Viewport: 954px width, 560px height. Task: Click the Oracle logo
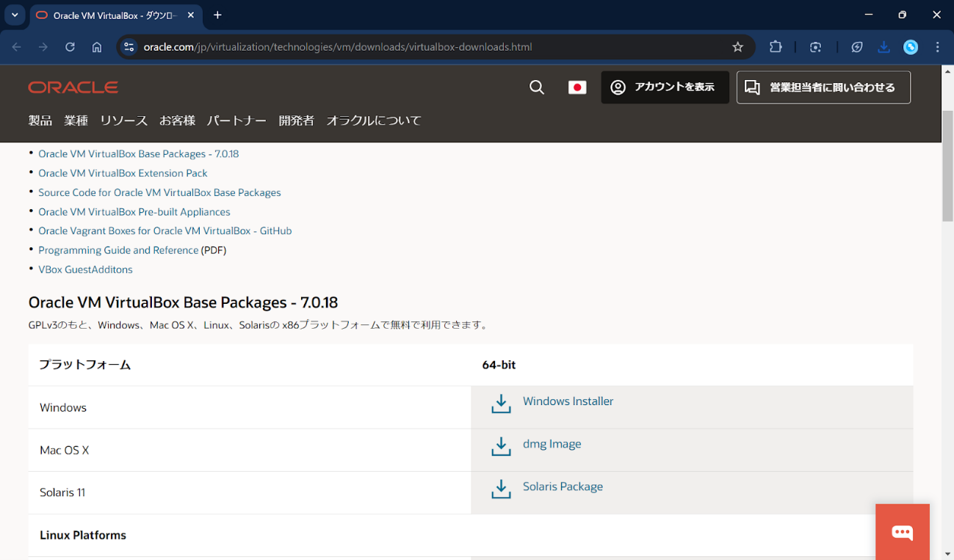tap(73, 87)
